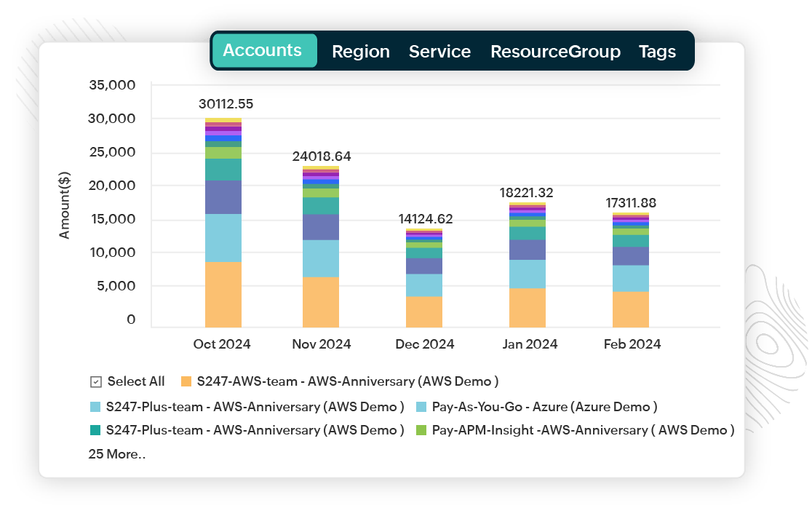The width and height of the screenshot is (812, 508).
Task: Toggle the light blue S247-Plus-team legend swatch
Action: 95,406
